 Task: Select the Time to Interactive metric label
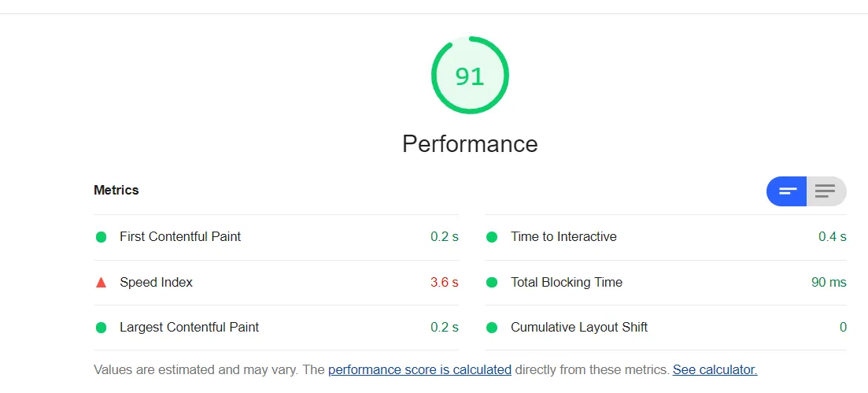click(563, 236)
